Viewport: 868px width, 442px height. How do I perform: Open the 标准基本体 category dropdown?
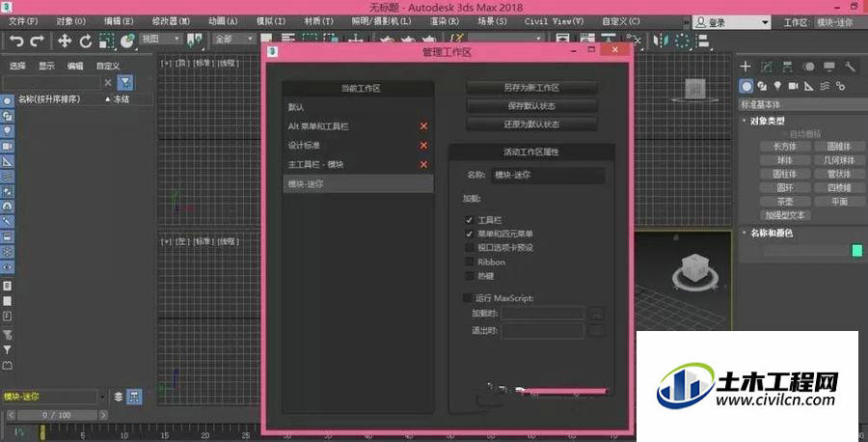802,104
